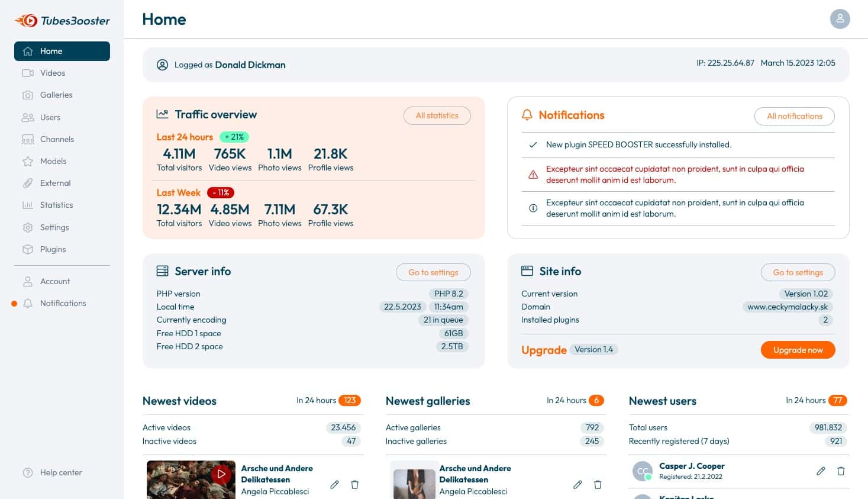
Task: Delete the newest video using trash icon
Action: click(354, 484)
